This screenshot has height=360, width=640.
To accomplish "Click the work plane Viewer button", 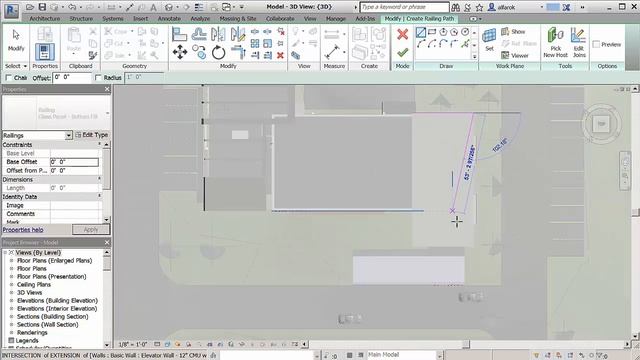I will (x=515, y=55).
